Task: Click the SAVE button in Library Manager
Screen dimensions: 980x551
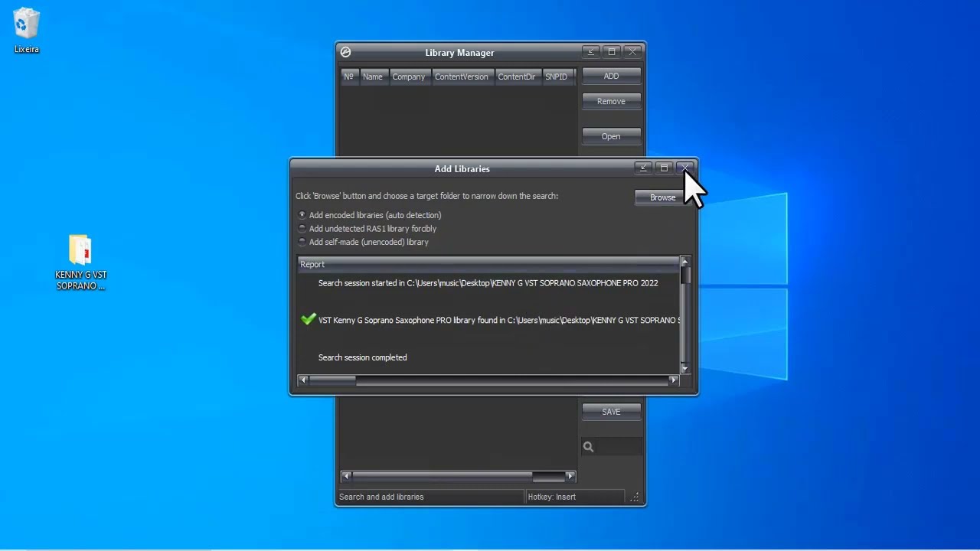Action: (x=611, y=411)
